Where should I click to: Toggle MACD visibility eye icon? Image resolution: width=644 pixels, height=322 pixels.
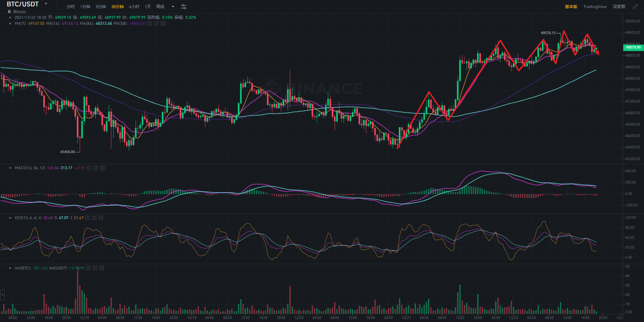point(89,168)
